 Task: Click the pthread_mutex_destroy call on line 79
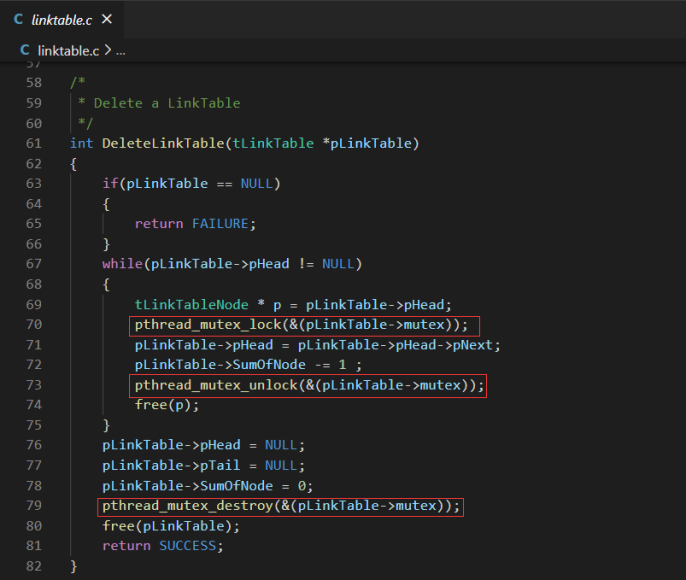281,506
